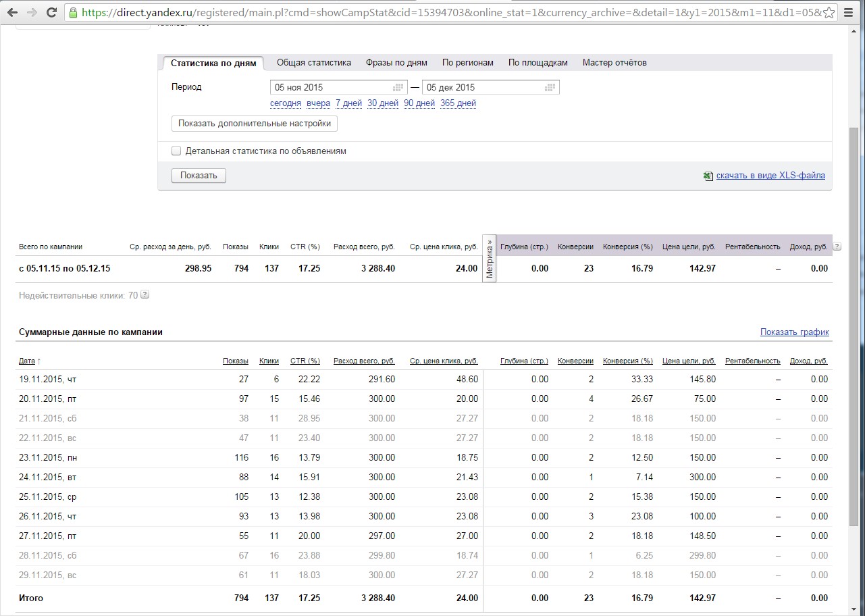865x616 pixels.
Task: Open help icon next to invalid clicks
Action: click(145, 295)
